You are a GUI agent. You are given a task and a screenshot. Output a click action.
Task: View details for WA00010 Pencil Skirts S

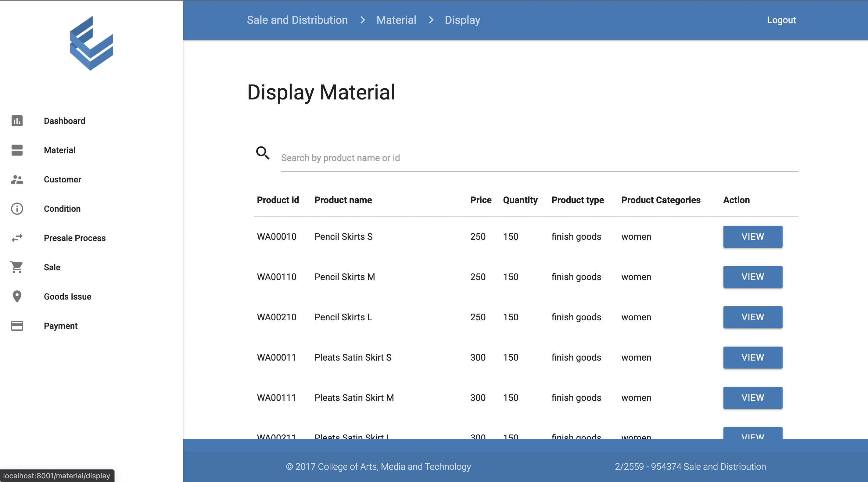[x=753, y=237]
